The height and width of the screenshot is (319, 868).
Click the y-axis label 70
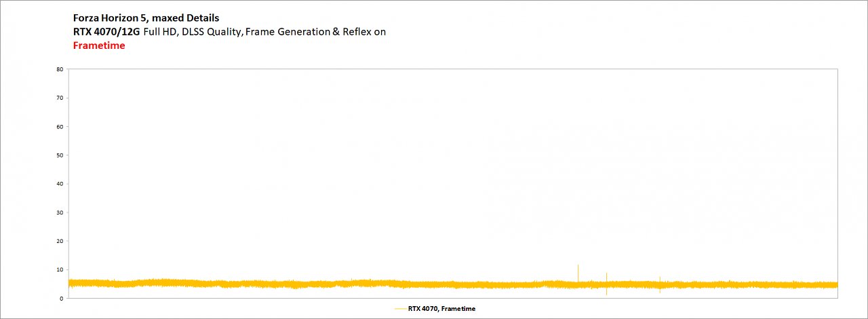pyautogui.click(x=60, y=98)
